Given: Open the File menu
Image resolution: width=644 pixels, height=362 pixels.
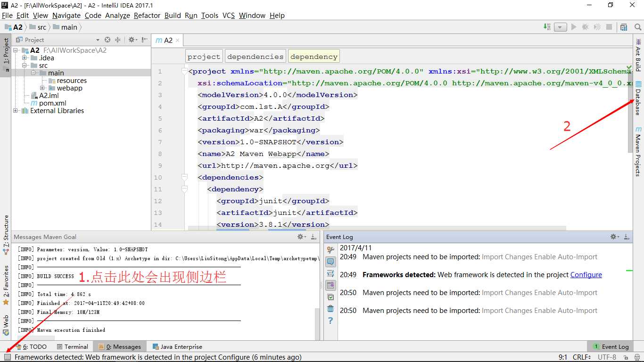Looking at the screenshot, I should pos(7,15).
